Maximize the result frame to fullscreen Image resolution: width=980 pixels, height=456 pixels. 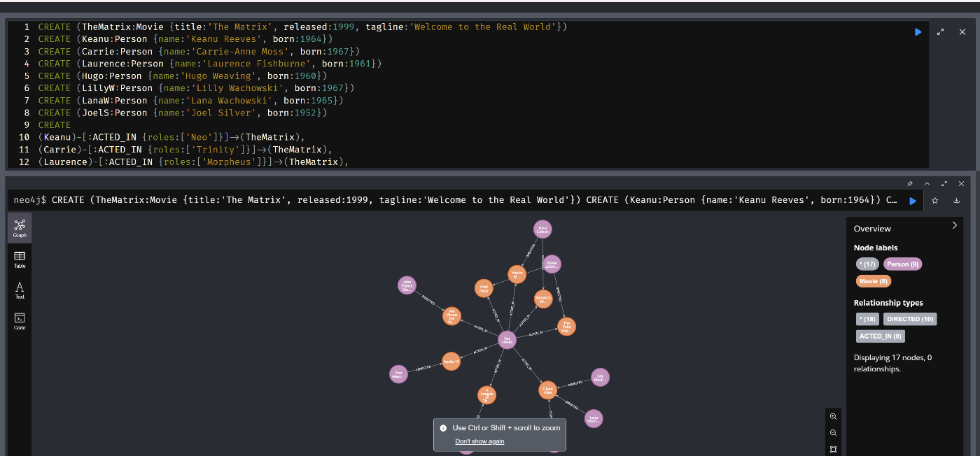[944, 183]
